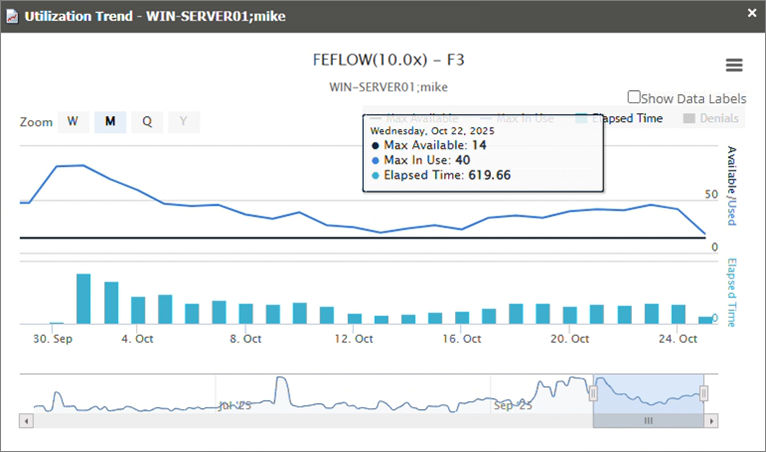Click the 20. Oct axis label
This screenshot has height=452, width=766.
click(570, 339)
